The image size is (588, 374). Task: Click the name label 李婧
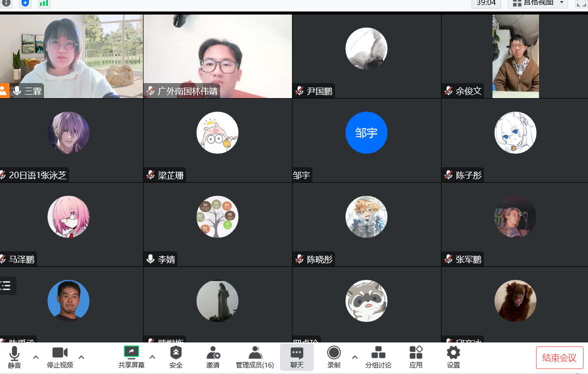pos(166,259)
